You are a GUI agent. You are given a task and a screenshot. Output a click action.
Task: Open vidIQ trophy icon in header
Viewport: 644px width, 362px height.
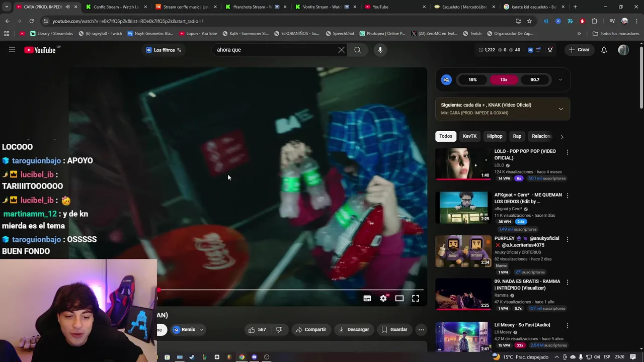[550, 50]
